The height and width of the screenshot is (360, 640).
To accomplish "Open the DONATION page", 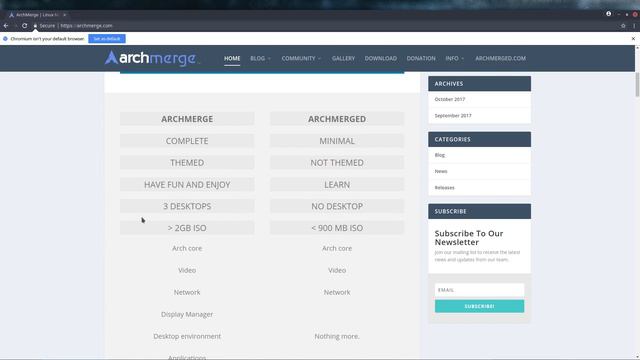I will tap(421, 58).
